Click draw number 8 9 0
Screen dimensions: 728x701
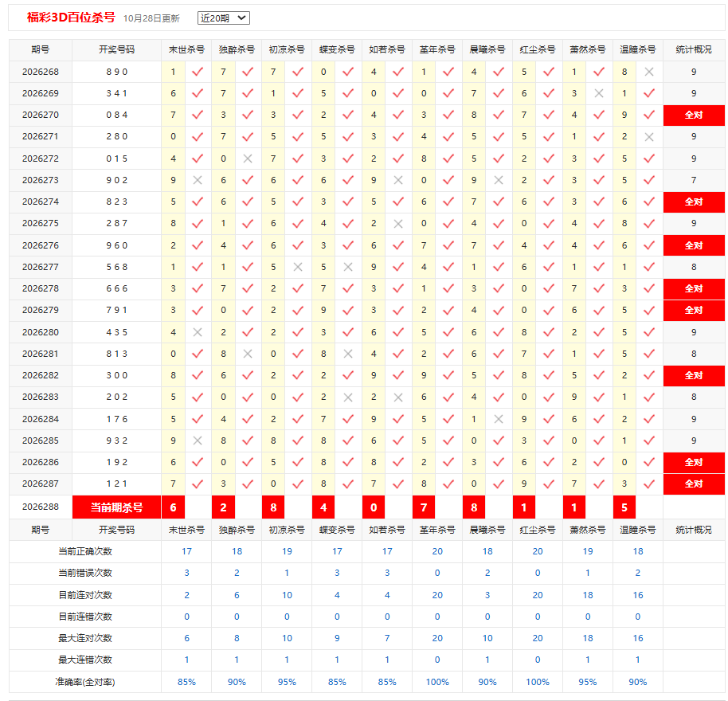116,72
